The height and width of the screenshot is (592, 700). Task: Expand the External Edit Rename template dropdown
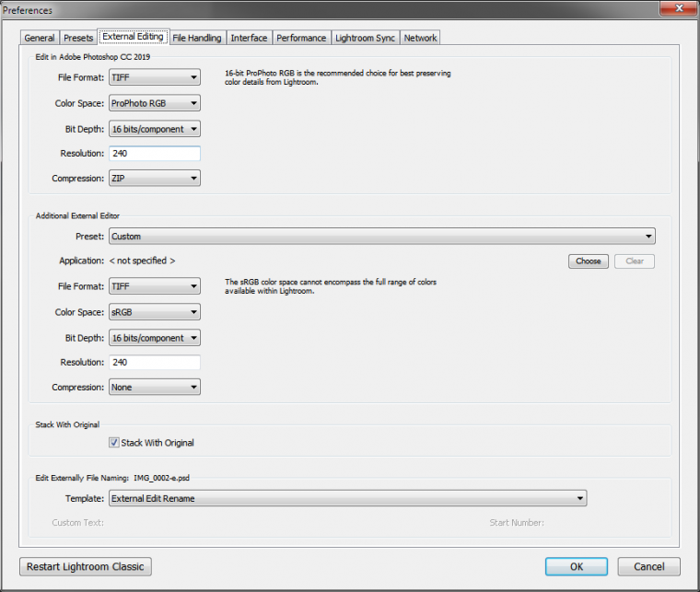coord(347,499)
